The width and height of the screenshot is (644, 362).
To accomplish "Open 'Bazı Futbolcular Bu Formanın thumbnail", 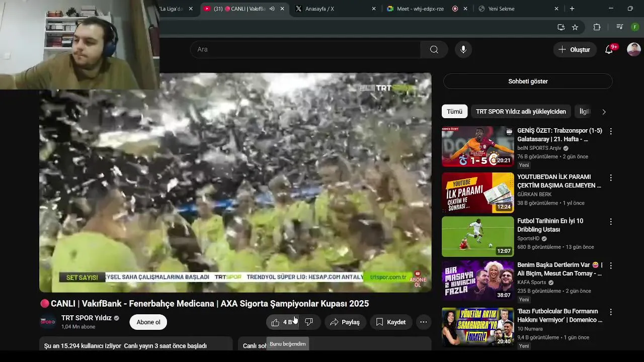I will [477, 327].
